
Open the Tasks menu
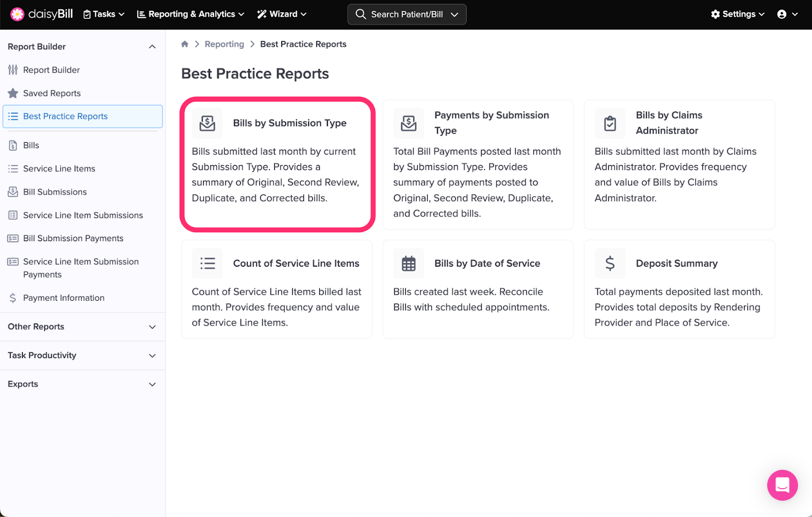[x=104, y=14]
